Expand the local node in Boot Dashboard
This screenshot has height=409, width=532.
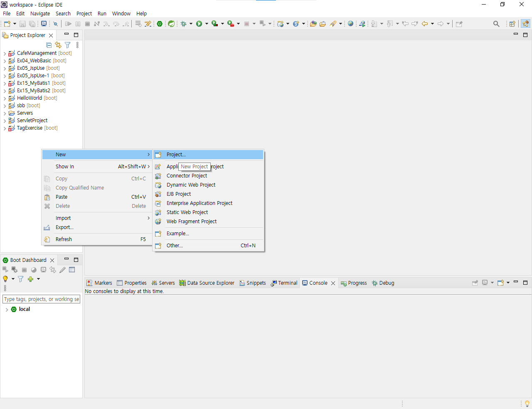point(7,309)
